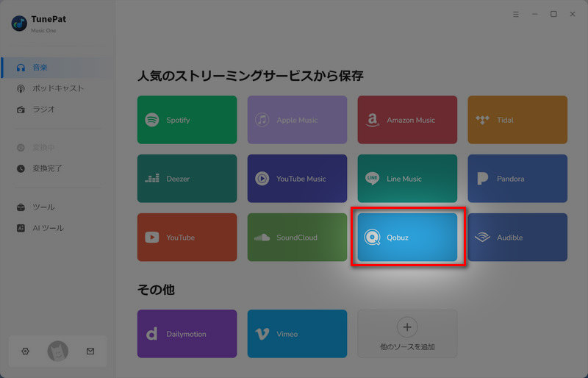Open the 変換完了 history item

[57, 168]
